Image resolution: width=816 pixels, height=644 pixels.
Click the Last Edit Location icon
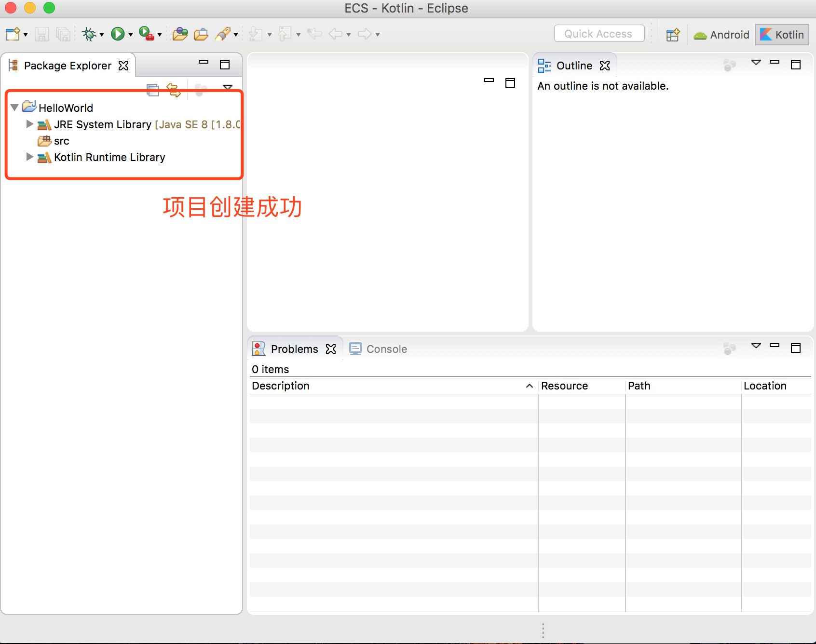(x=314, y=34)
